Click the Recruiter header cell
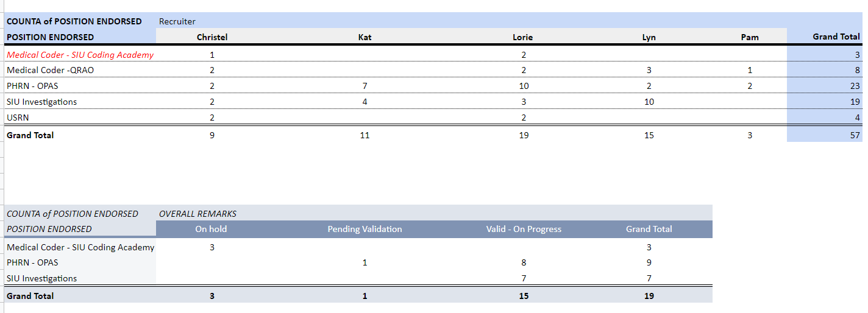 (177, 21)
